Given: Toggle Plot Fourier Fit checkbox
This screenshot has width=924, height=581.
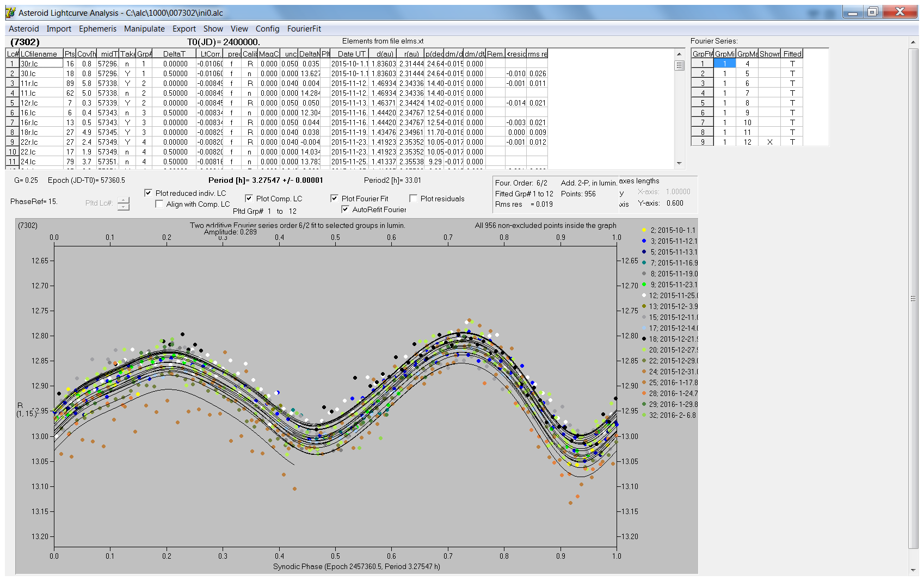Looking at the screenshot, I should pos(334,199).
